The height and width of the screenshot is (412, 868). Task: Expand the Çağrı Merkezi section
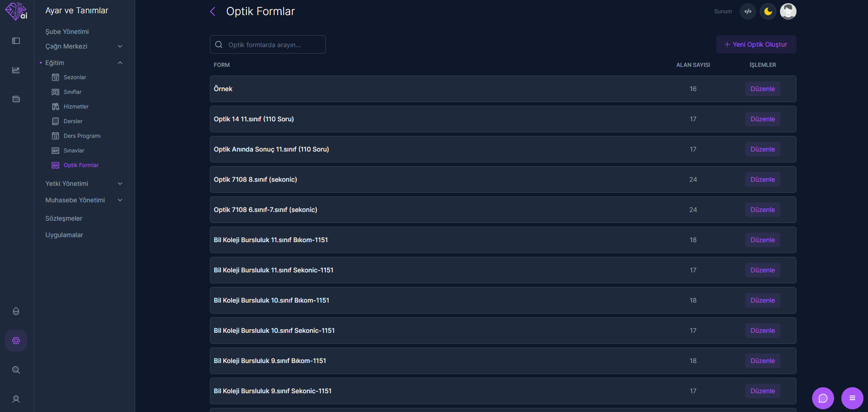84,46
